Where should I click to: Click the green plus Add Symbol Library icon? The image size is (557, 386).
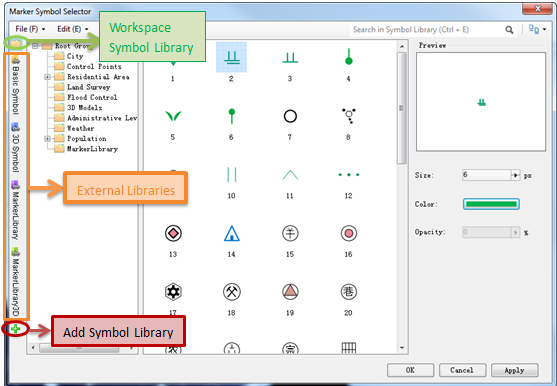point(15,329)
